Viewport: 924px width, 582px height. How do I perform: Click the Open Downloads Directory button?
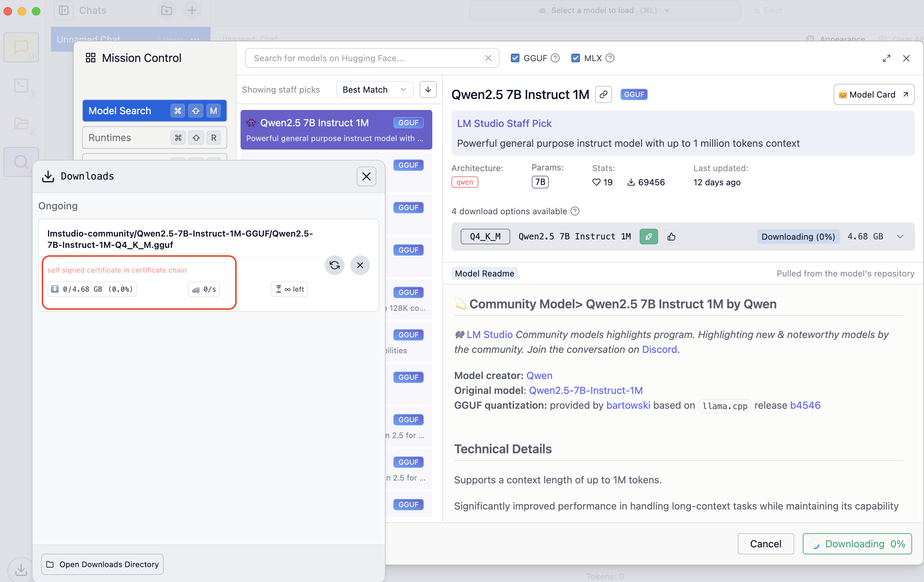[103, 564]
